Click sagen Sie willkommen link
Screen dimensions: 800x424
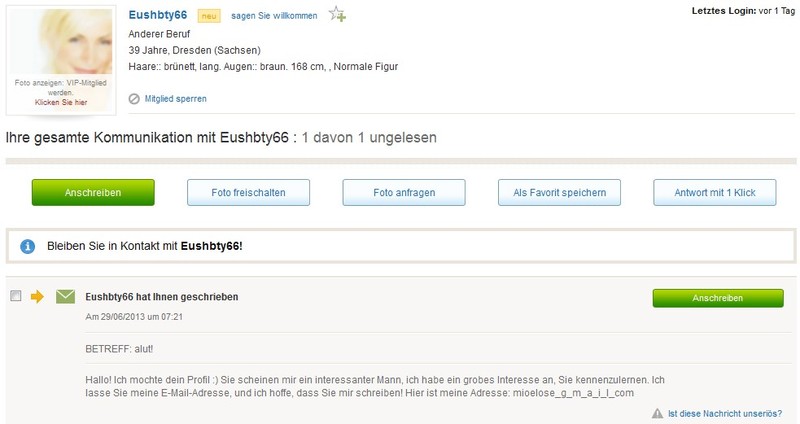tap(274, 16)
